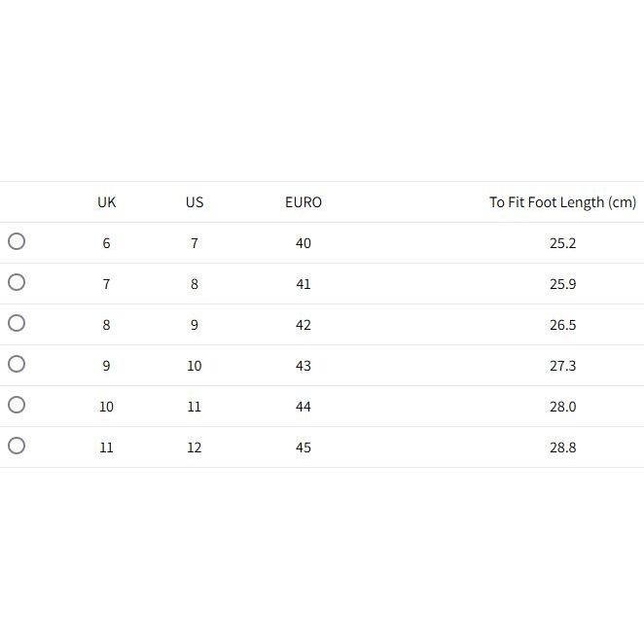Click the To Fit Foot Length header
Screen dimensions: 644x644
click(x=562, y=202)
